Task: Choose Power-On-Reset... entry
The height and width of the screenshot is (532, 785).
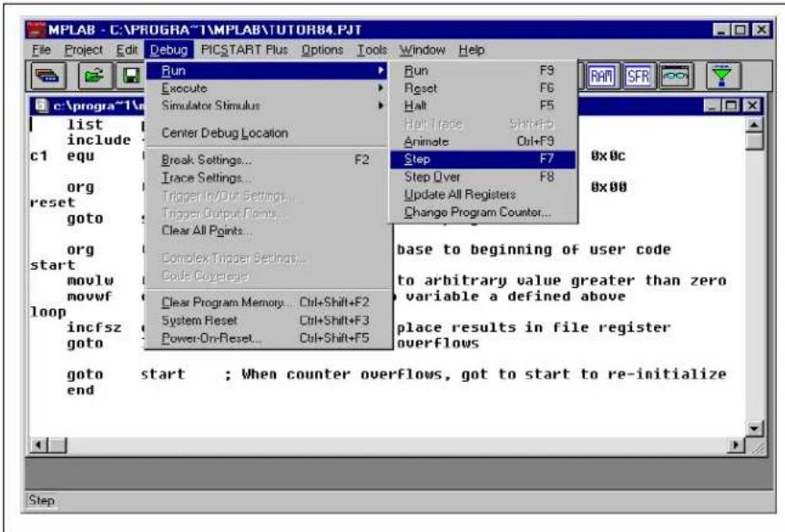Action: click(268, 338)
